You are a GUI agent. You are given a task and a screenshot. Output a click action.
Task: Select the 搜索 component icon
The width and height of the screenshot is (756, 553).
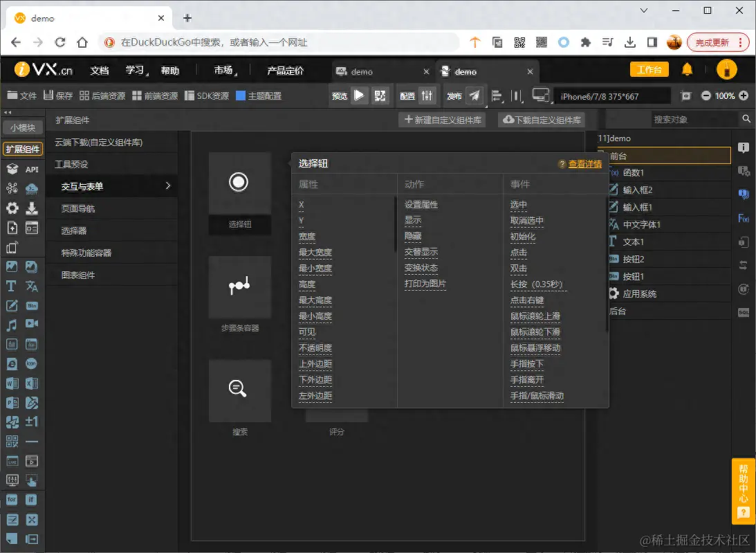239,390
